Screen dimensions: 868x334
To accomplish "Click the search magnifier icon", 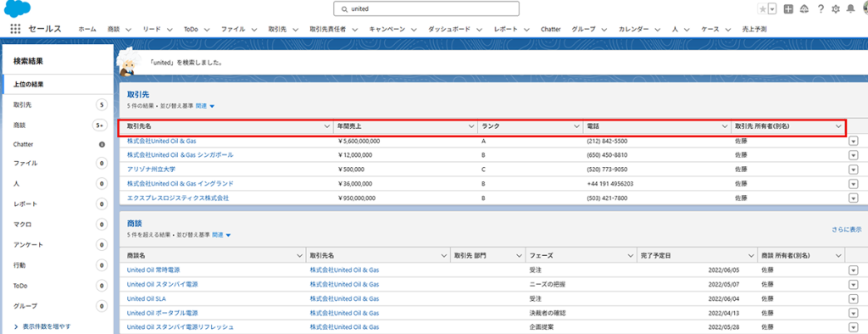I will [x=344, y=8].
